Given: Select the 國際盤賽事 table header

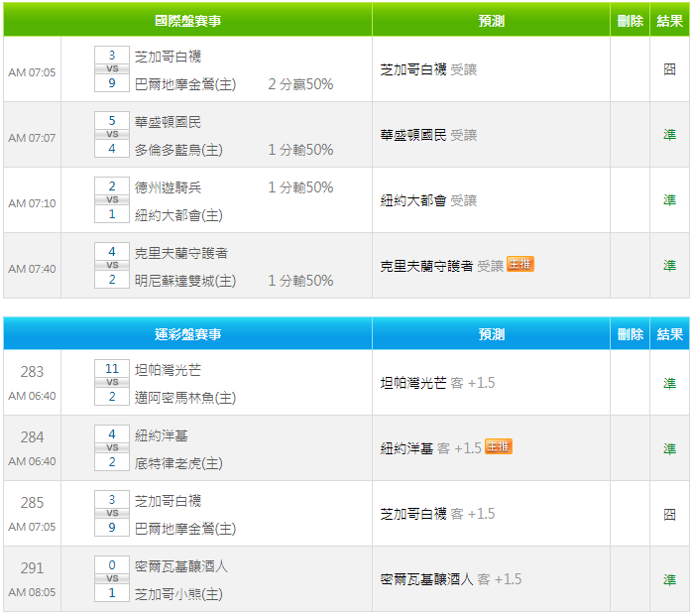Looking at the screenshot, I should tap(187, 21).
